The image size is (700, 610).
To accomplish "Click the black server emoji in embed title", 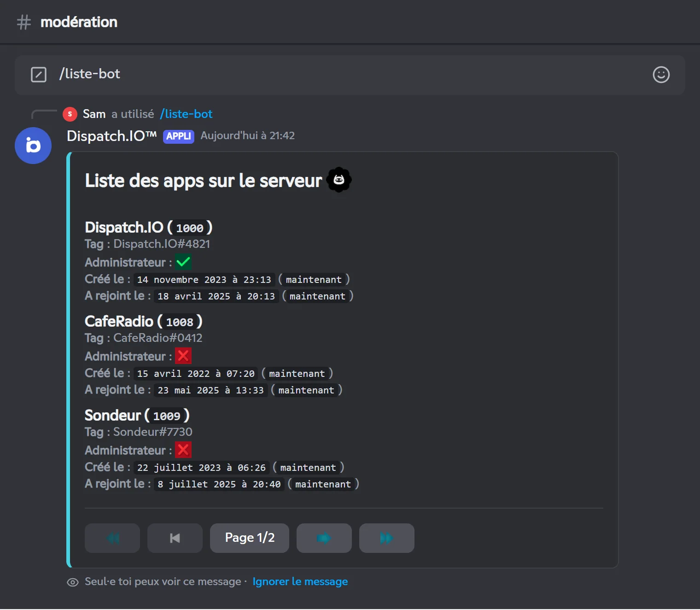I will (339, 180).
